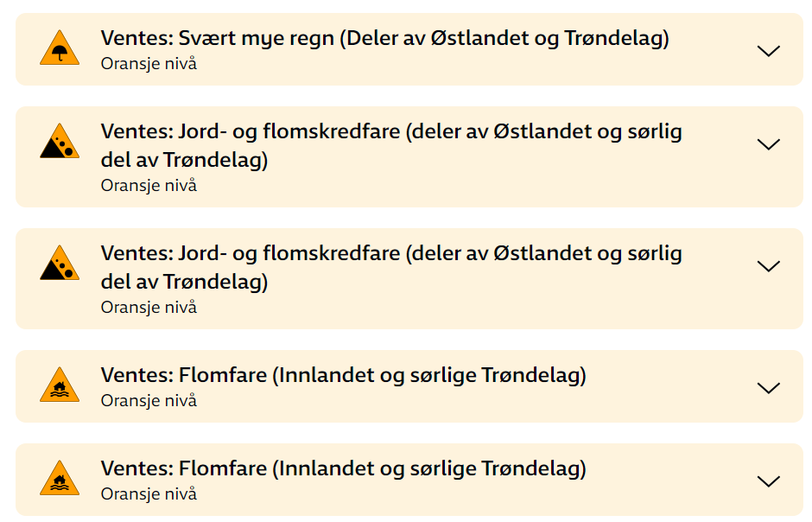The image size is (812, 522).
Task: Open second 'Ventes: Jord- og flomskredfare' heading
Action: tap(391, 268)
